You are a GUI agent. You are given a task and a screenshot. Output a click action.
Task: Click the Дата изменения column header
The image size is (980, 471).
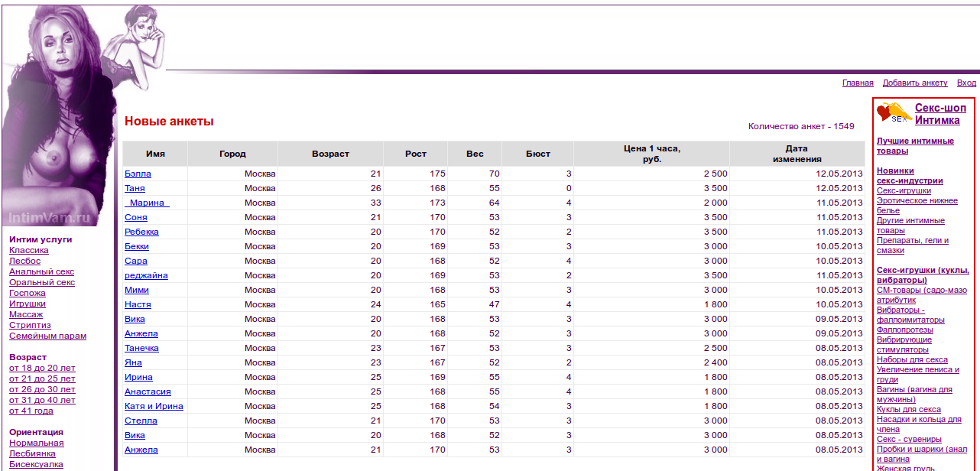(797, 154)
